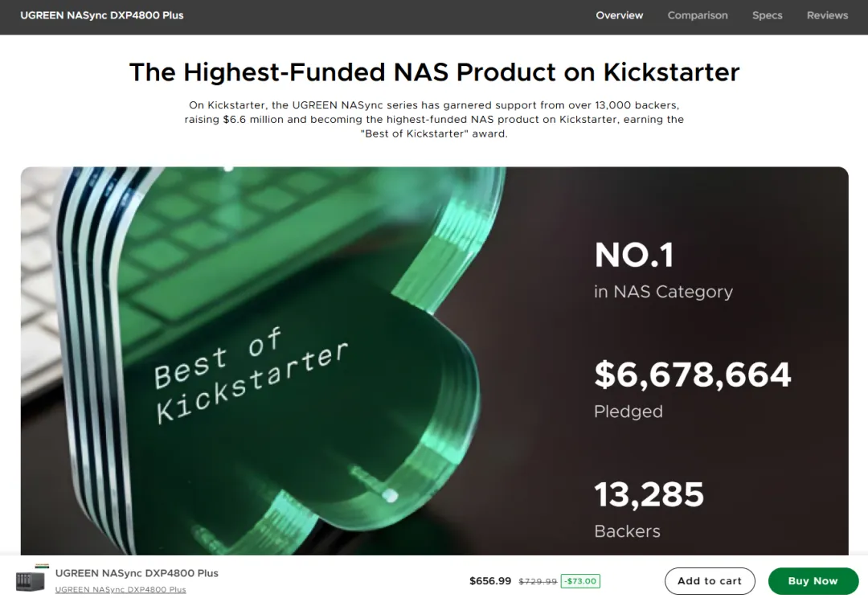Go to the Specs tab
This screenshot has height=598, width=868.
pos(767,15)
